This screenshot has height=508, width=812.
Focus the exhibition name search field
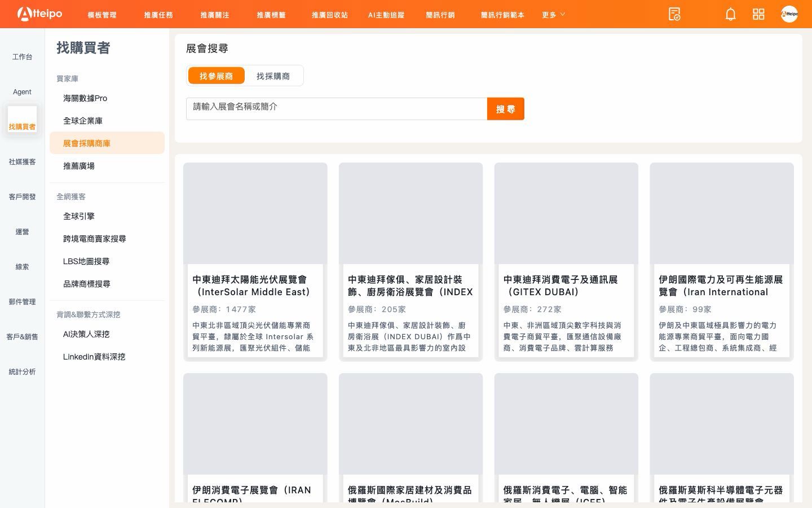(337, 109)
